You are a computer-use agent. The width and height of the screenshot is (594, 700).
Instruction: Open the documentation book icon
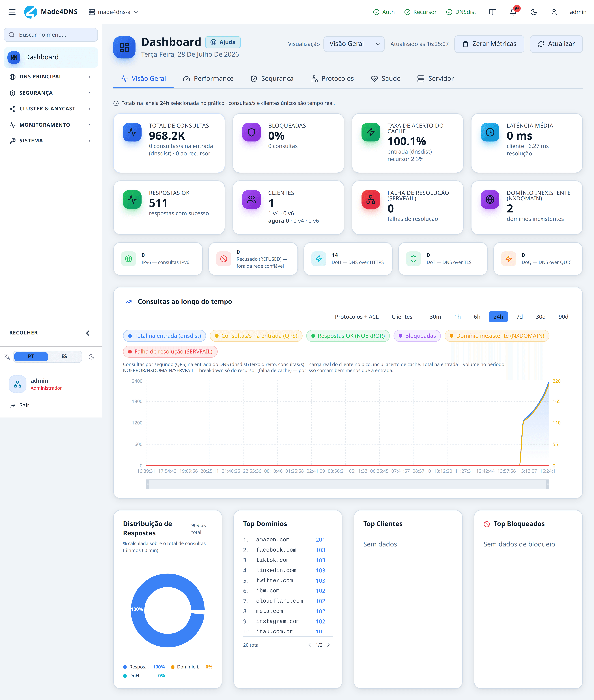pos(493,12)
